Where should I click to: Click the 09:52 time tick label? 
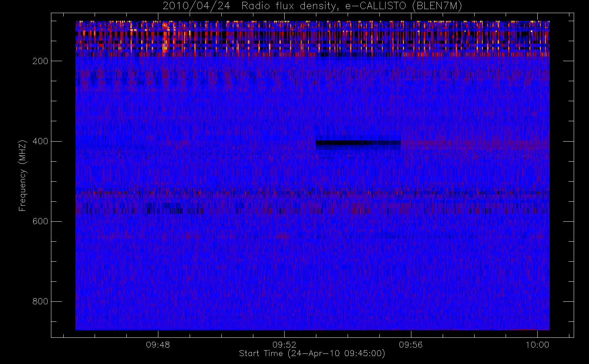(284, 345)
